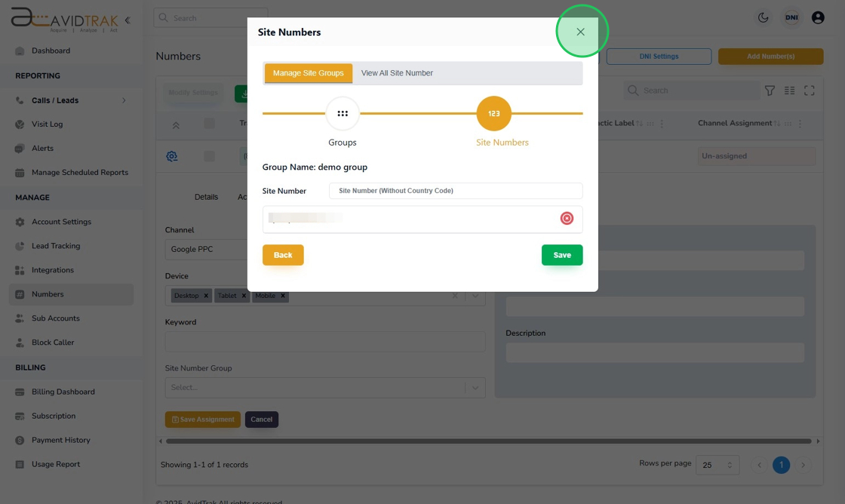Remove the listed site number with red icon
This screenshot has width=845, height=504.
click(x=567, y=218)
